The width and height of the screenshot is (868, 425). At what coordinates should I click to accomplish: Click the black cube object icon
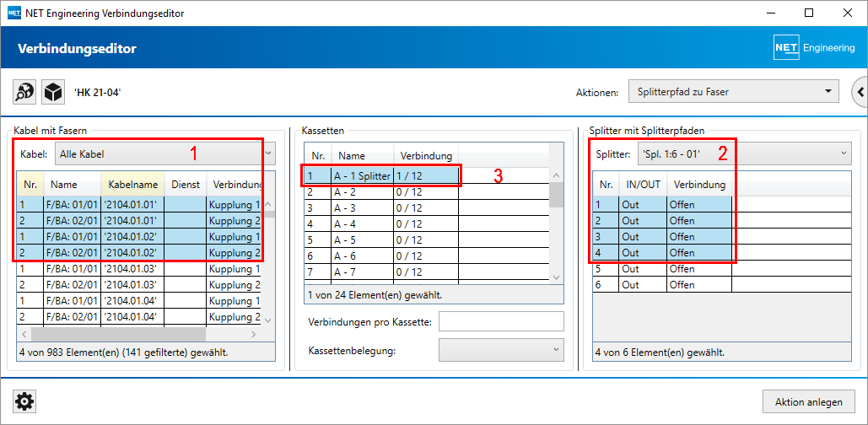click(x=53, y=92)
